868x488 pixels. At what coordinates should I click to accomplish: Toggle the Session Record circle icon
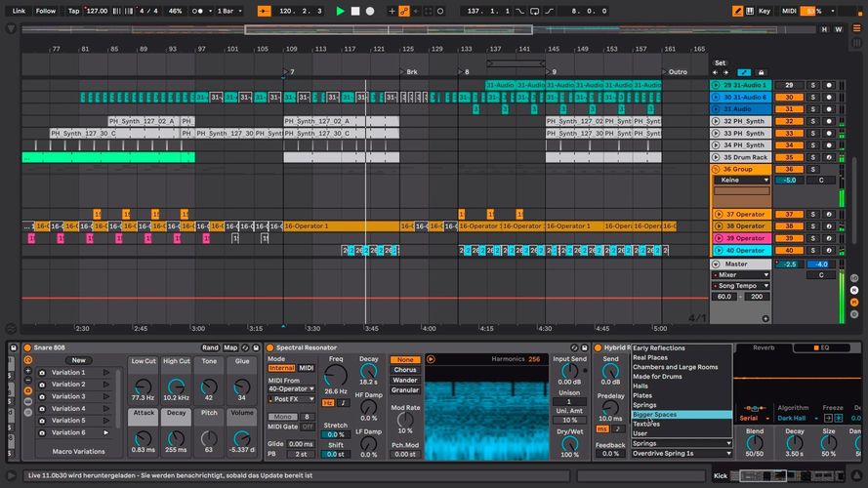coord(440,11)
